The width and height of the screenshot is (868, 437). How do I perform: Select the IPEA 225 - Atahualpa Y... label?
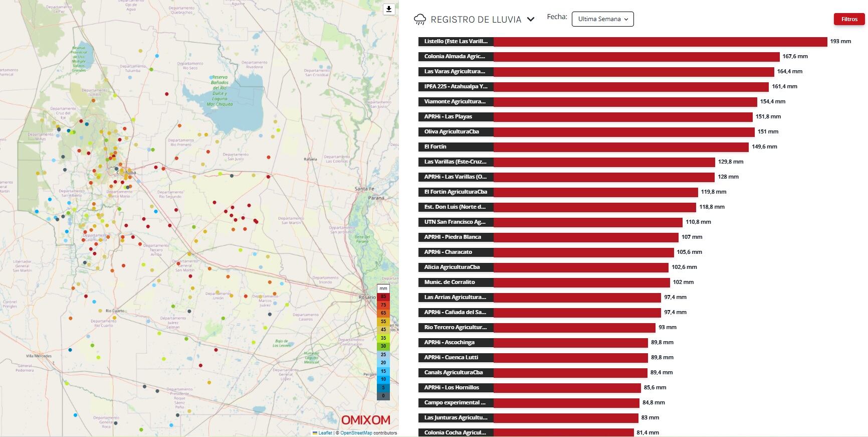(x=456, y=87)
